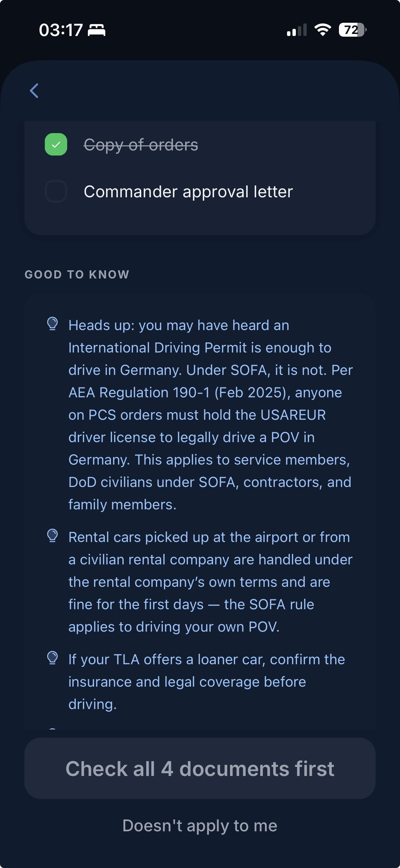Check the Commander approval letter checkbox
The width and height of the screenshot is (400, 868).
56,191
